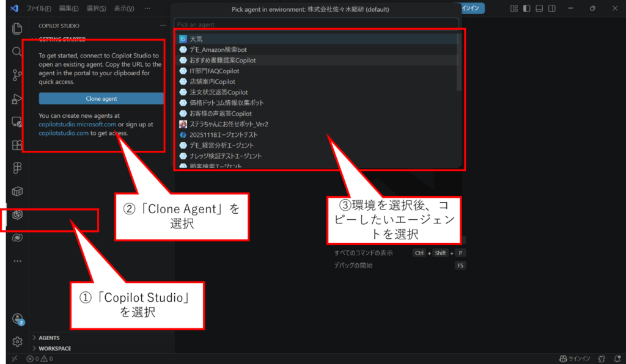Open the Source Control view
The height and width of the screenshot is (364, 626).
tap(17, 75)
